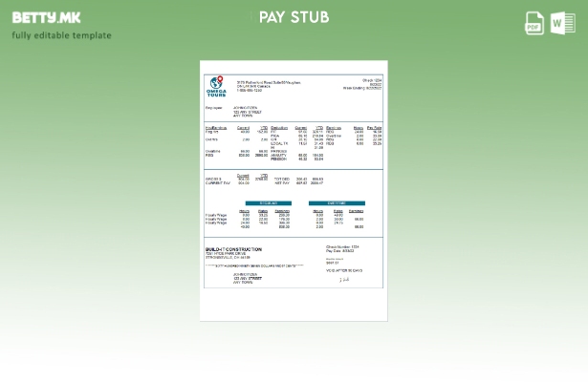Click the signature on the check
Viewport: 588px width, 382px height.
pos(344,280)
